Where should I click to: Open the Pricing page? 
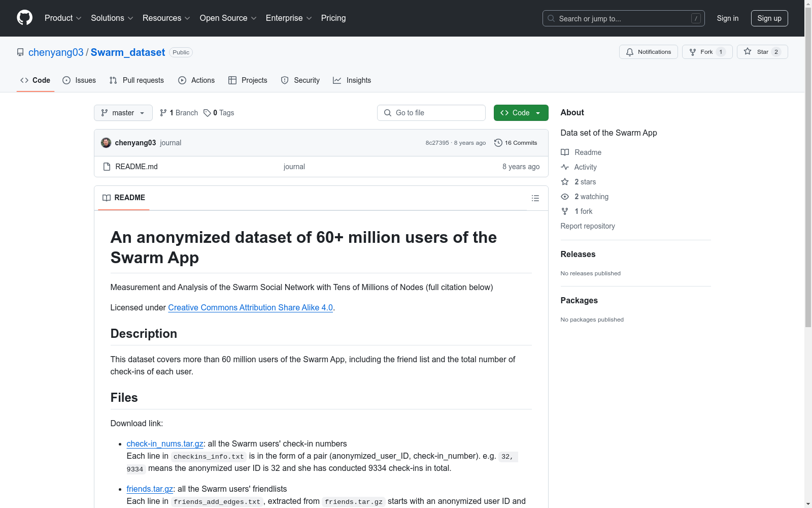pos(333,18)
